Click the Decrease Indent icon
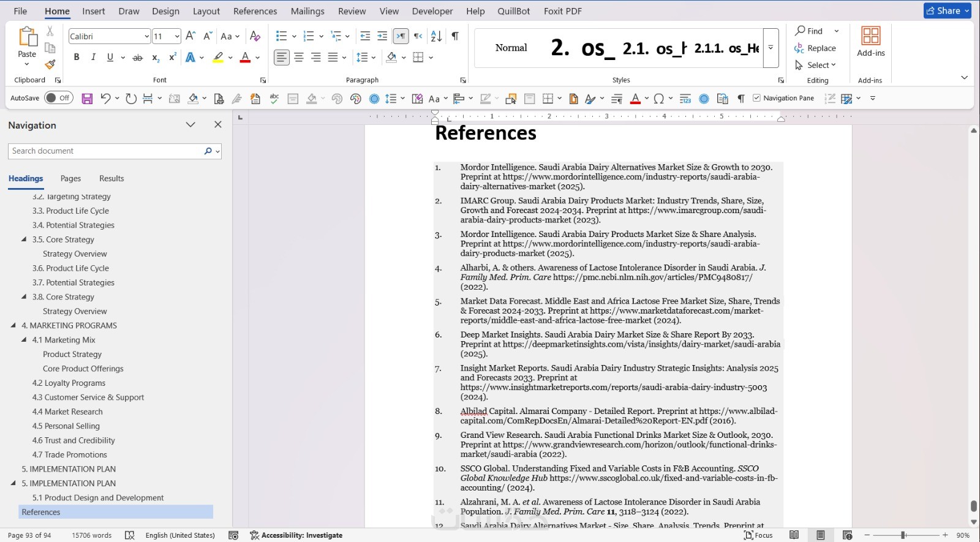The image size is (980, 542). [365, 36]
